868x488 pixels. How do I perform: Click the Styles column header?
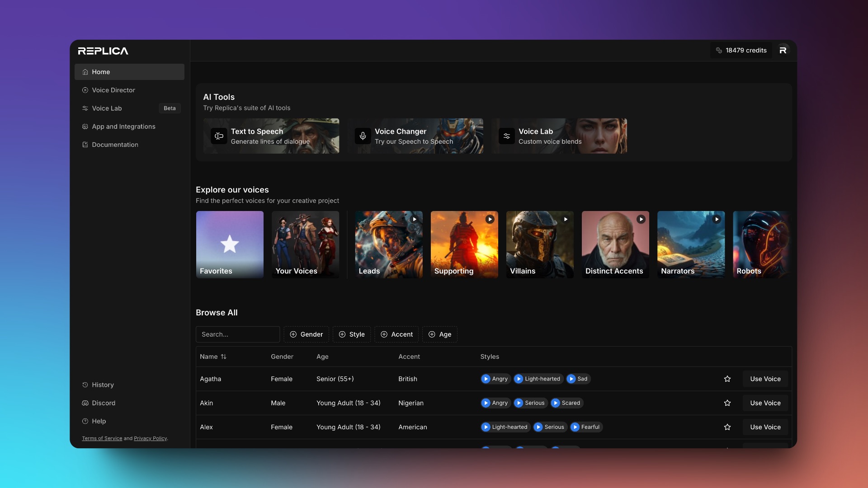pos(490,357)
